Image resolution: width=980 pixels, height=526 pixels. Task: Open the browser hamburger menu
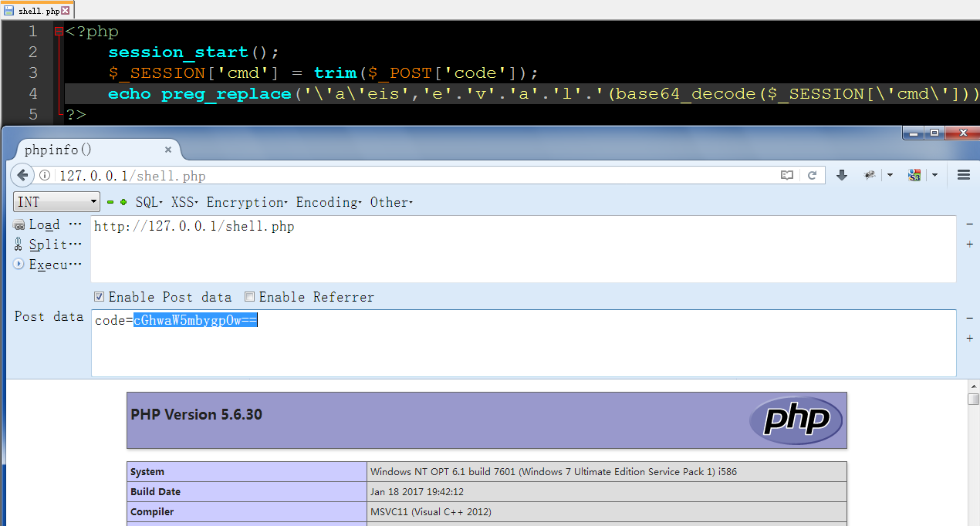click(963, 175)
